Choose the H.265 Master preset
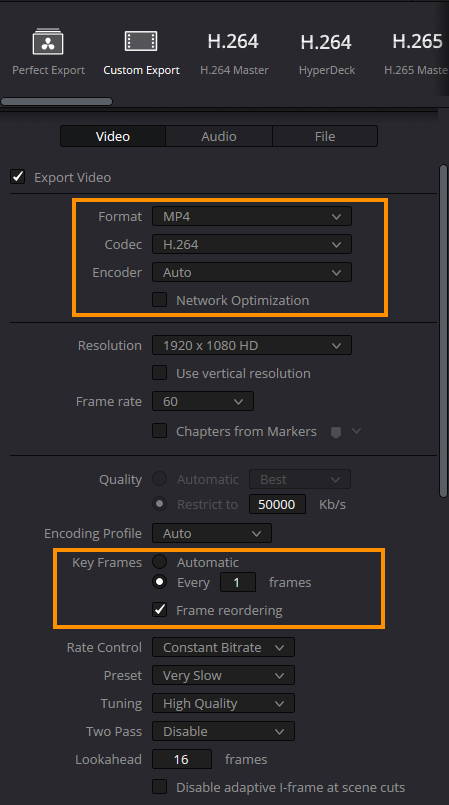The height and width of the screenshot is (805, 449). 416,51
